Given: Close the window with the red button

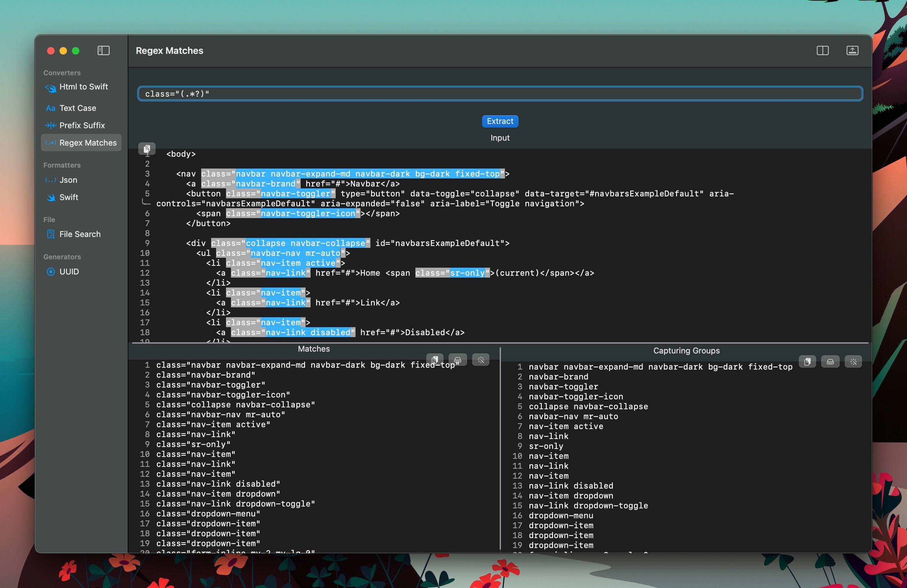Looking at the screenshot, I should [x=51, y=50].
